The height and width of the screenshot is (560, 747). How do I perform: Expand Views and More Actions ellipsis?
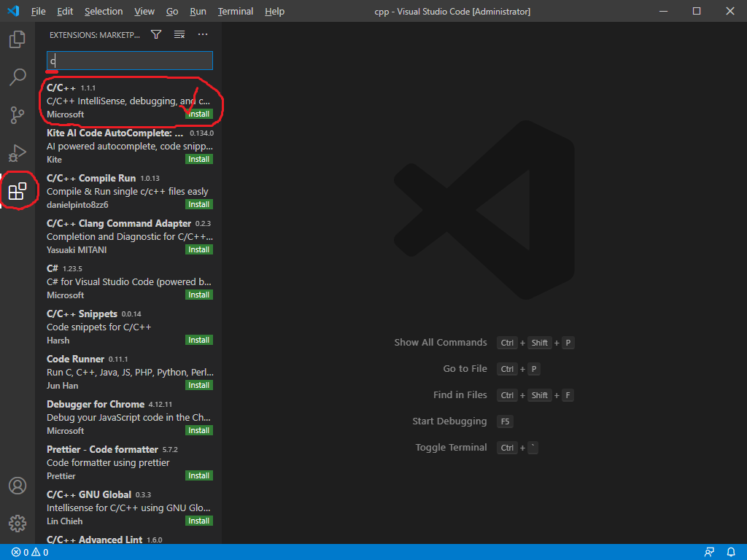(203, 34)
